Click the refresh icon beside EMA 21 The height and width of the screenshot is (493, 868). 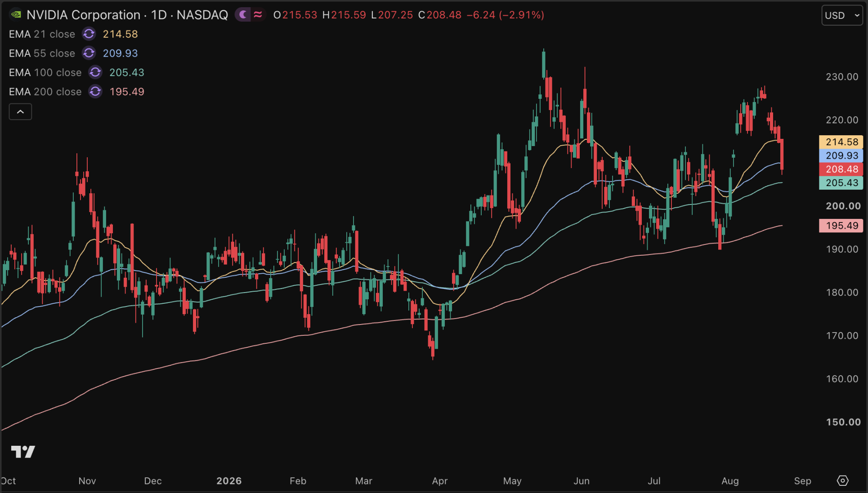pyautogui.click(x=89, y=34)
